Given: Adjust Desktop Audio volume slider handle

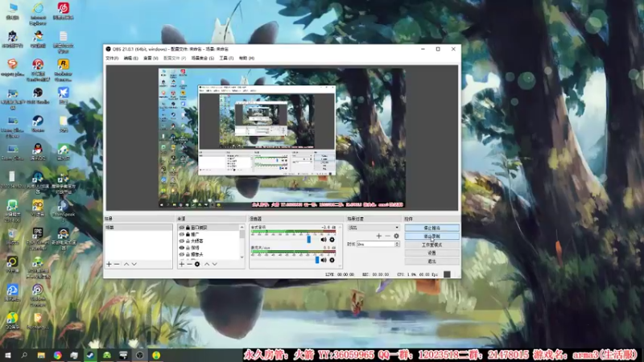Looking at the screenshot, I should tap(309, 239).
